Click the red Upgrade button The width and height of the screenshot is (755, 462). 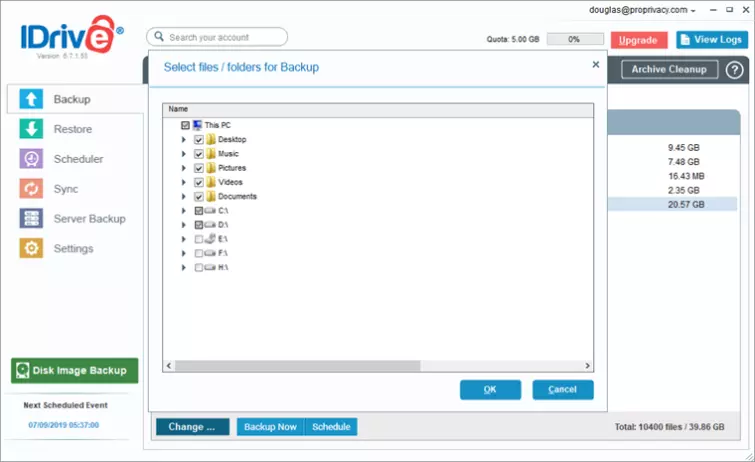pyautogui.click(x=639, y=40)
